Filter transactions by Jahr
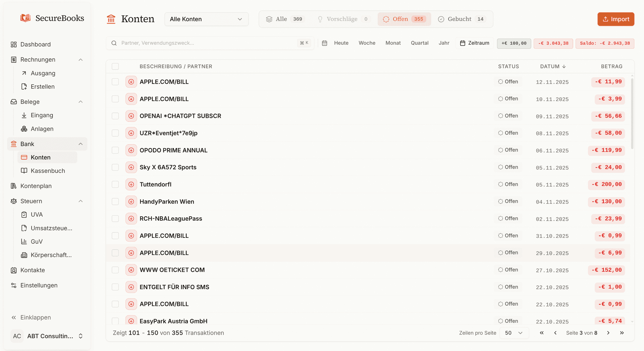Viewport: 644px width, 351px height. click(x=444, y=43)
